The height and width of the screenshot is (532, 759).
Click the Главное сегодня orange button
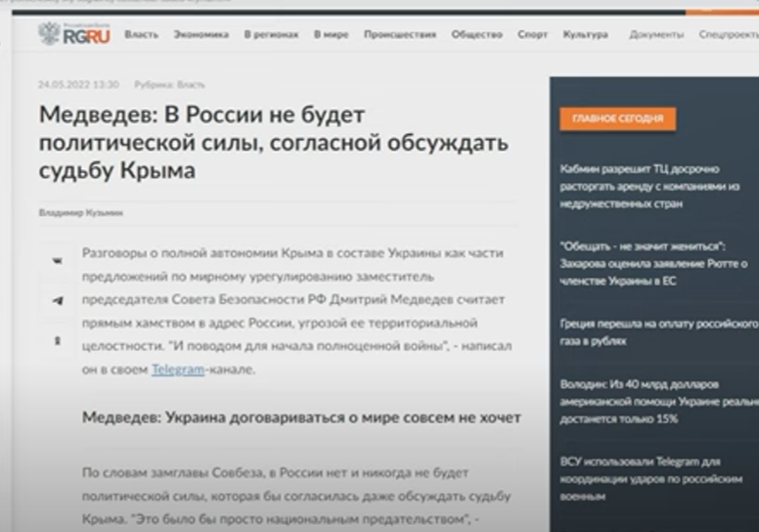(x=617, y=118)
